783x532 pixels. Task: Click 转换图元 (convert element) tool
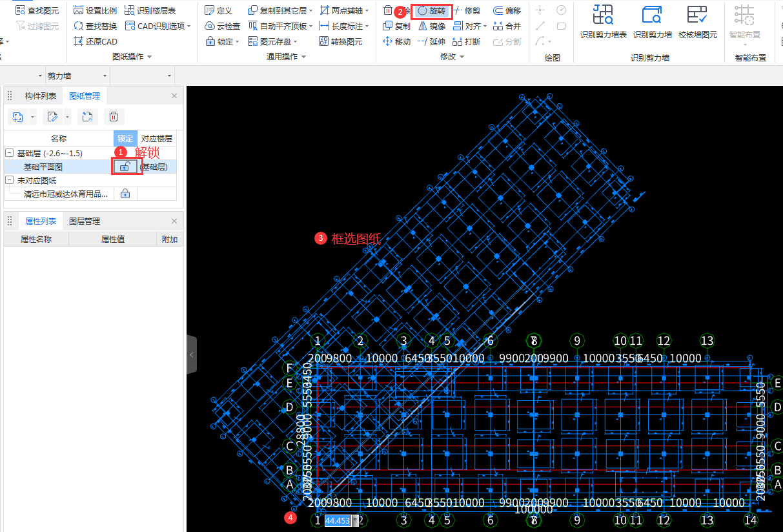click(x=341, y=41)
